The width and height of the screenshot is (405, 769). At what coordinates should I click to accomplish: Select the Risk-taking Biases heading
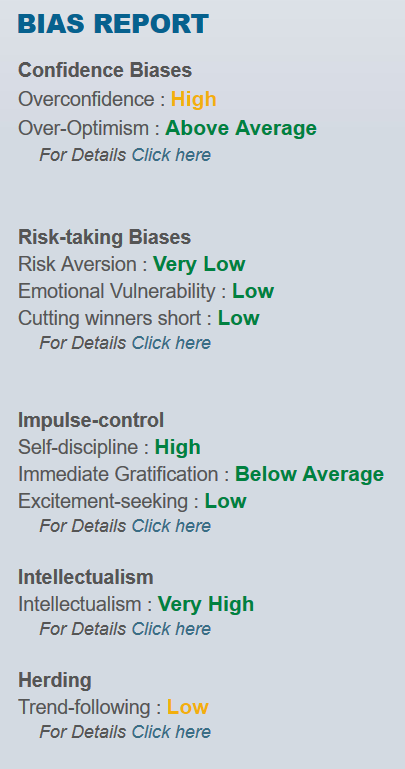coord(104,237)
